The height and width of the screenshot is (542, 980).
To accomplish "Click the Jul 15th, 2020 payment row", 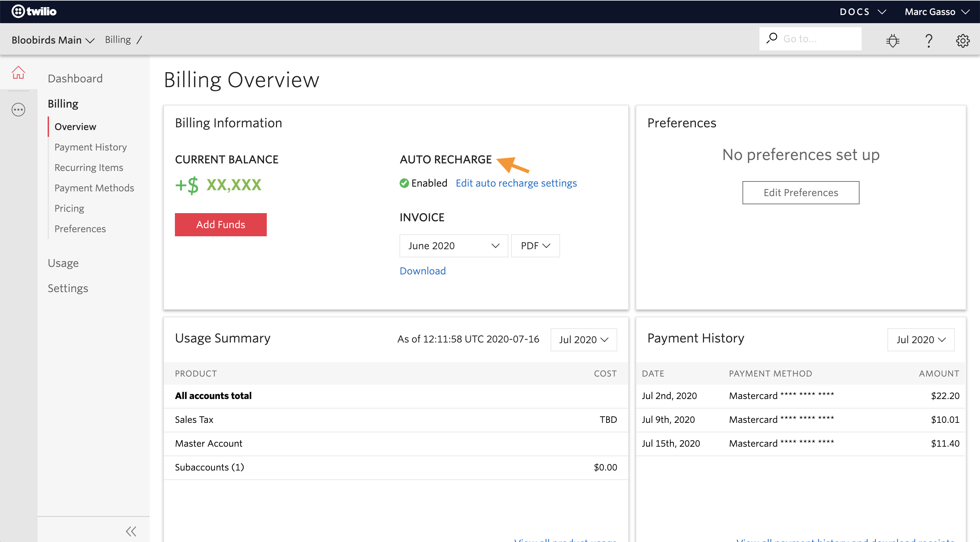I will pyautogui.click(x=800, y=444).
